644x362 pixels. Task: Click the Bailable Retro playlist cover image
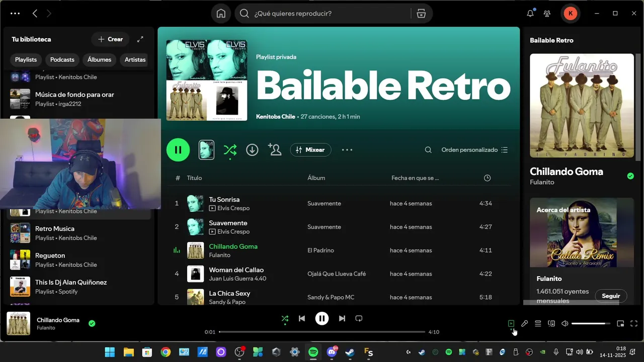pos(207,80)
